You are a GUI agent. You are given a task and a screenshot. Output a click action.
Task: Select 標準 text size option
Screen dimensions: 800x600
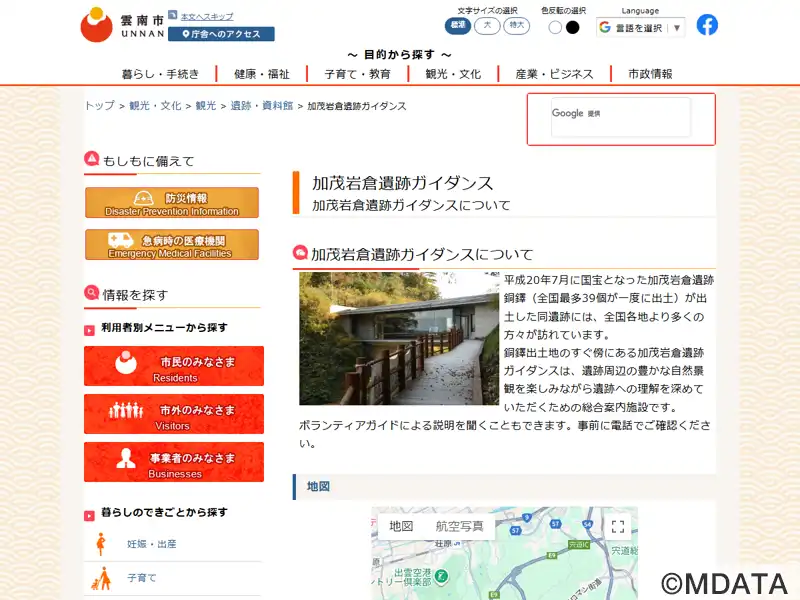tap(458, 26)
